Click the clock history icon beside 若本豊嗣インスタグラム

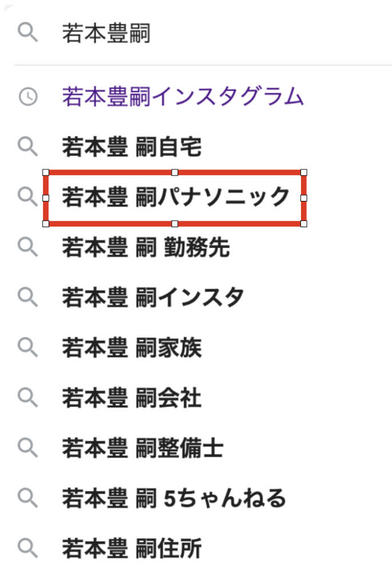point(28,97)
